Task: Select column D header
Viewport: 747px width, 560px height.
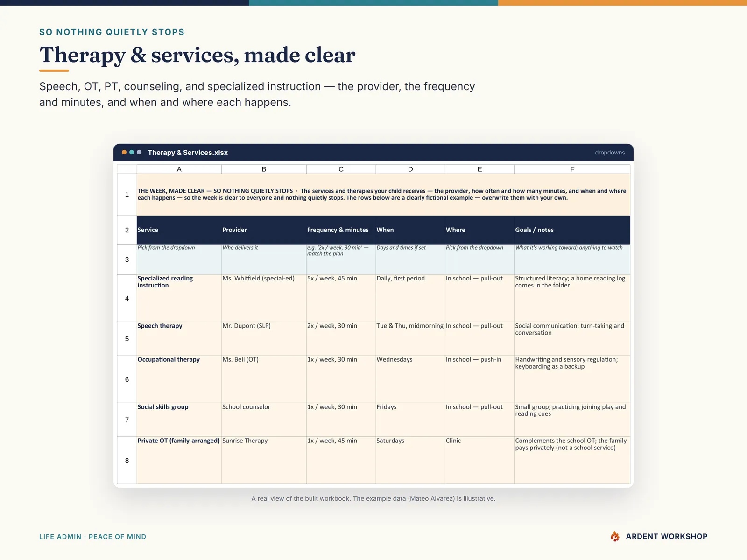Action: pos(410,169)
